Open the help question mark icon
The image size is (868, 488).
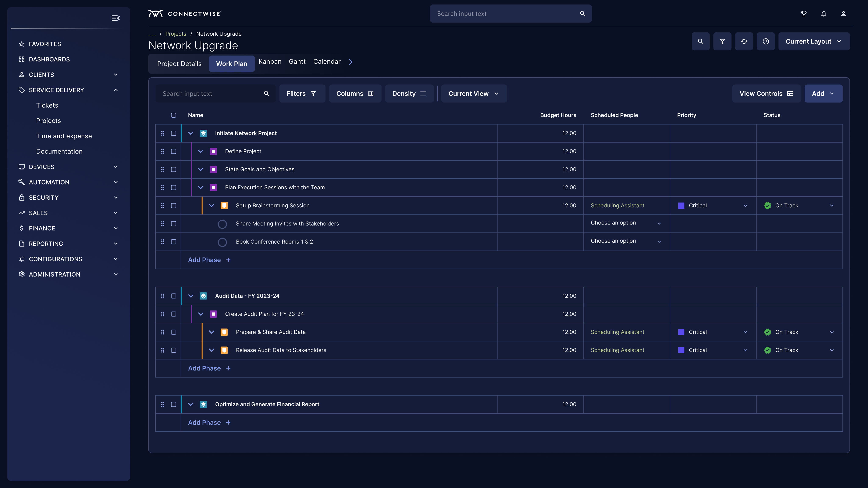pyautogui.click(x=766, y=42)
